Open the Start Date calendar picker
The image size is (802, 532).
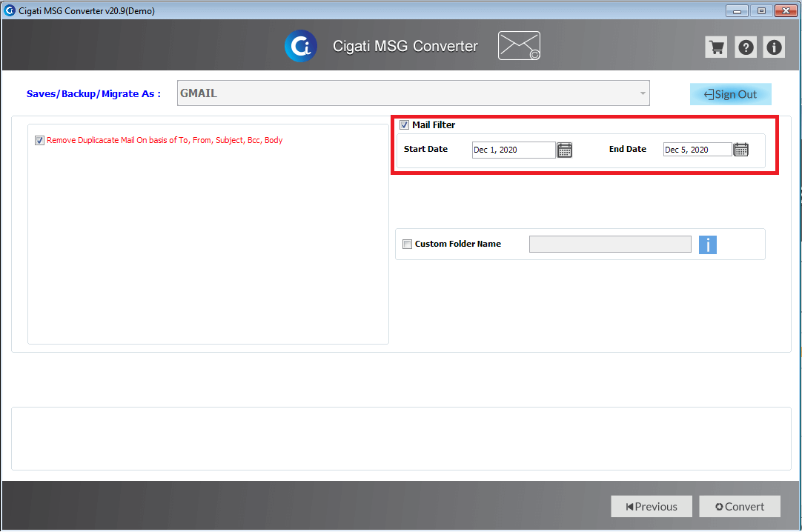565,150
